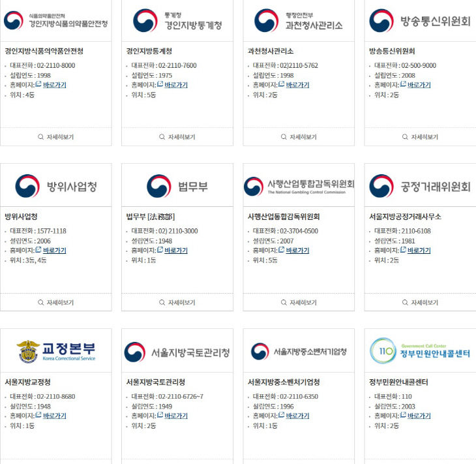Click phone number 2110-6108
Image resolution: width=476 pixels, height=464 pixels.
point(415,231)
